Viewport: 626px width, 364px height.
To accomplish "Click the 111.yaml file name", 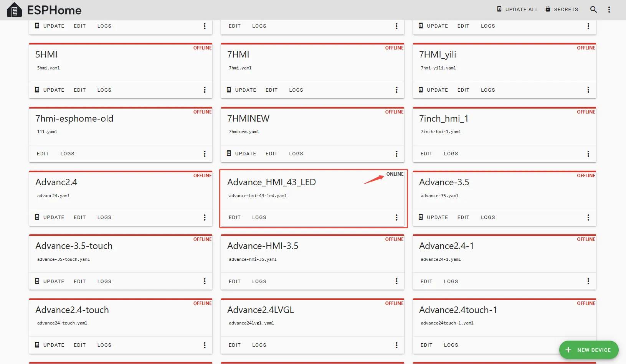I will (x=47, y=132).
